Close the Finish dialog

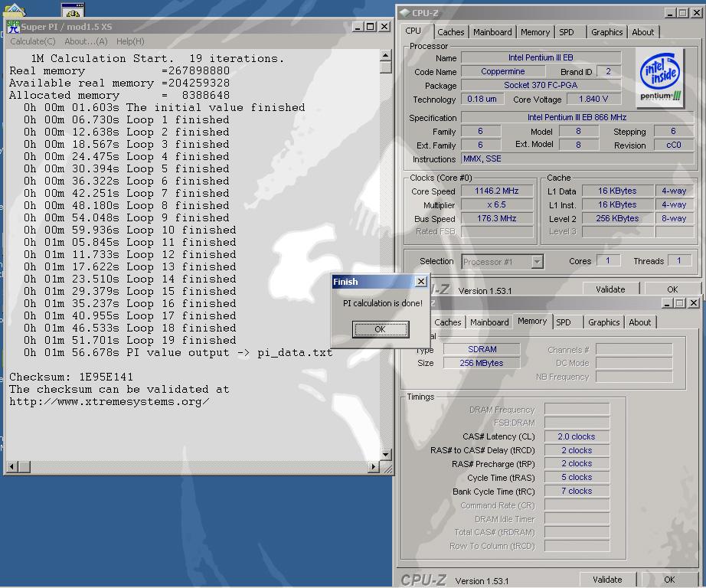(420, 282)
